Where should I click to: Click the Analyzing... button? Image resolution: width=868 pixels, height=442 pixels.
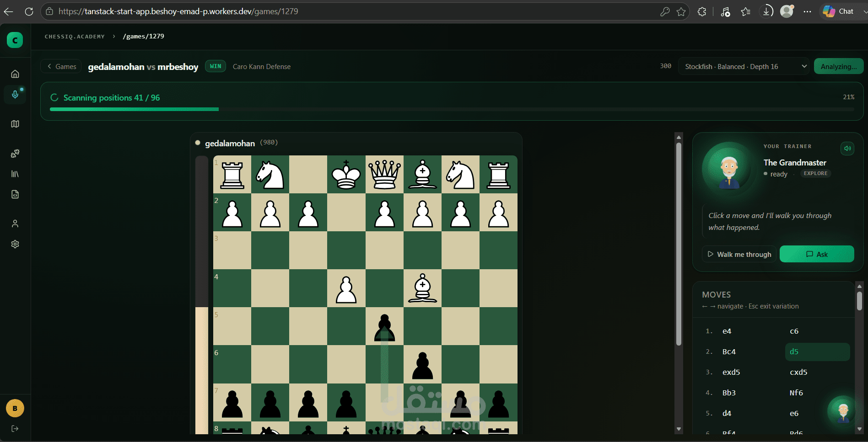[x=839, y=66]
